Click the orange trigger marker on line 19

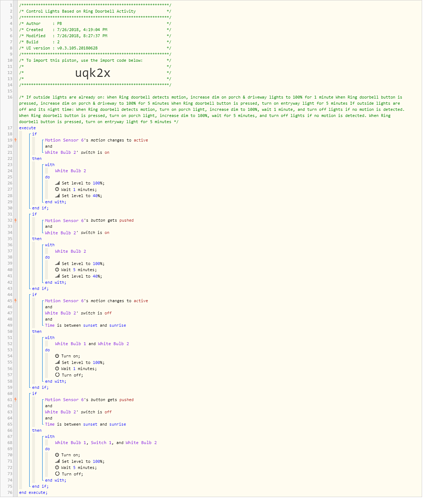(x=15, y=140)
